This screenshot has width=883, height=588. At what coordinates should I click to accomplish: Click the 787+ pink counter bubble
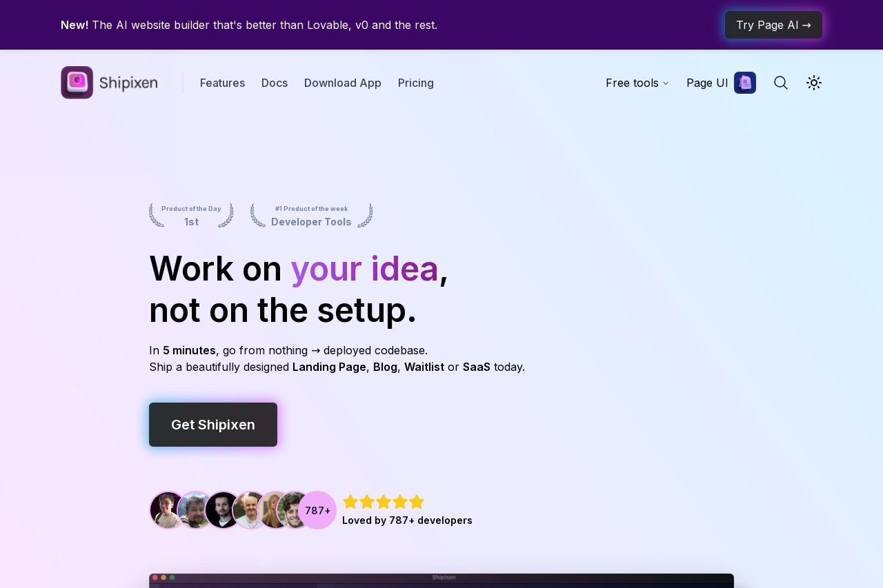pyautogui.click(x=317, y=510)
